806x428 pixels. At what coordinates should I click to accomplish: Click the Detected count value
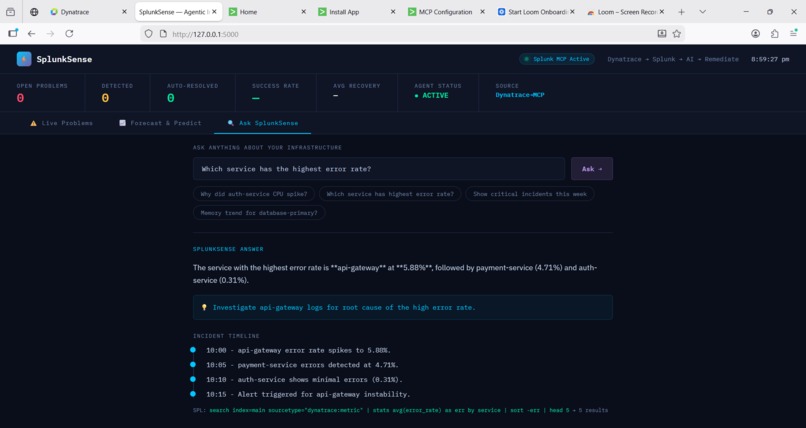point(105,98)
